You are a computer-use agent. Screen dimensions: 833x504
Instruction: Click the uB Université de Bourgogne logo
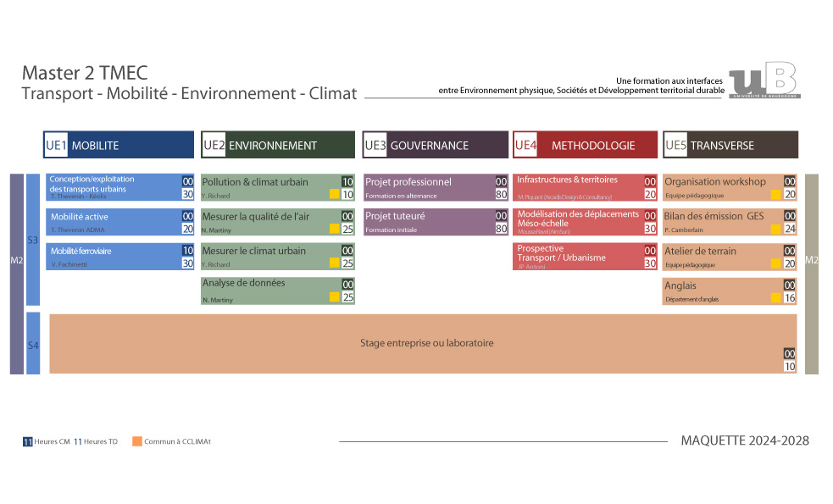[764, 80]
